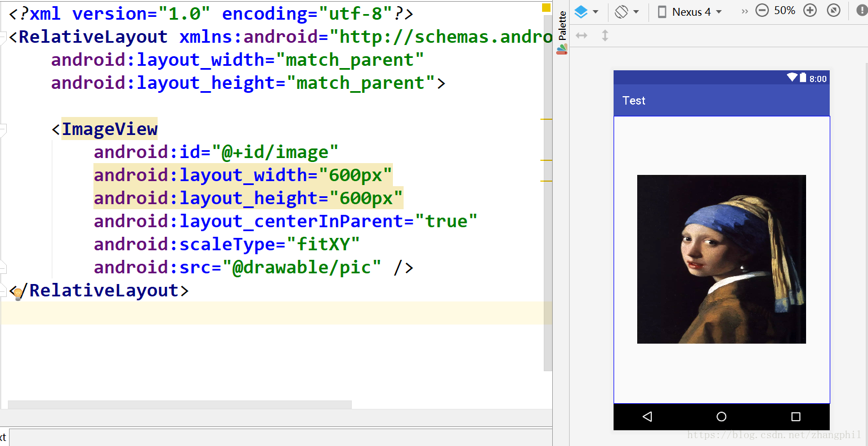This screenshot has height=446, width=868.
Task: Select the girl portrait ImageView in preview
Action: (722, 259)
